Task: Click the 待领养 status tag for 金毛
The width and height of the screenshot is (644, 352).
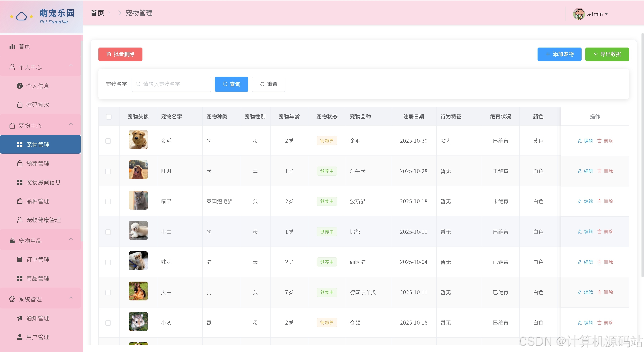Action: pos(327,141)
